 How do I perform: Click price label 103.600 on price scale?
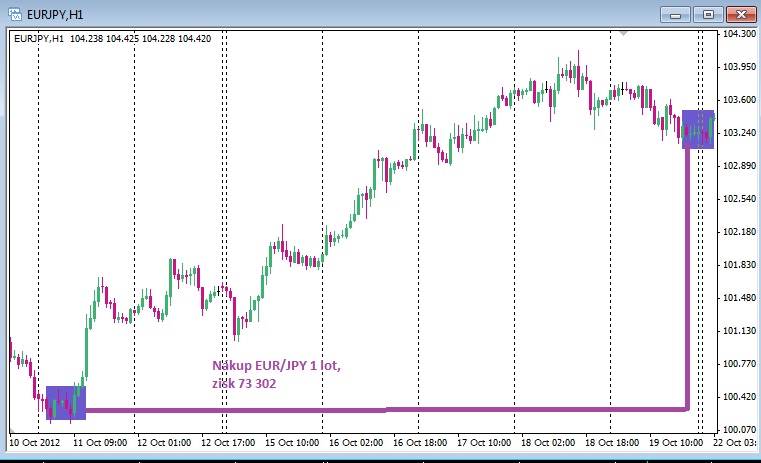click(739, 99)
